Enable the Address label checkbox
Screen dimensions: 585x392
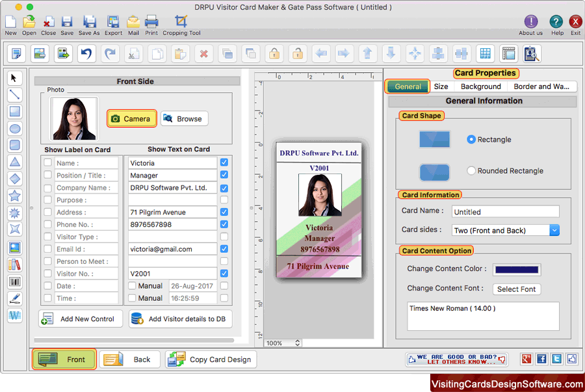click(47, 212)
